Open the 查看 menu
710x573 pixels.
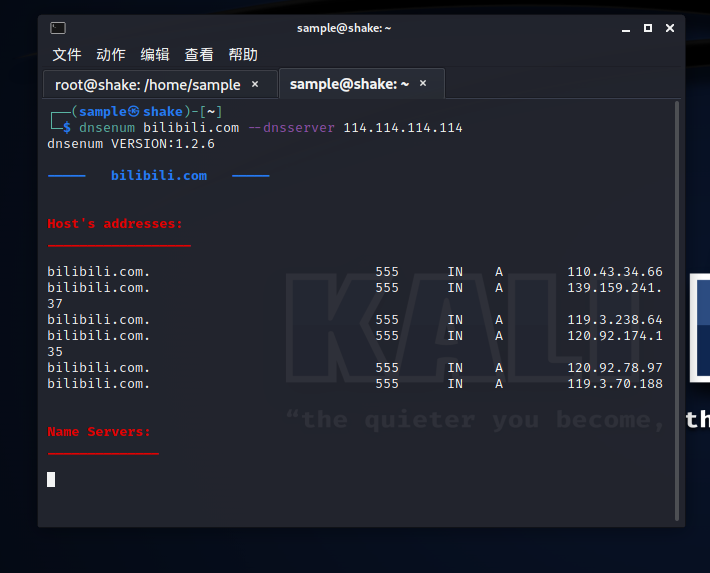tap(199, 55)
